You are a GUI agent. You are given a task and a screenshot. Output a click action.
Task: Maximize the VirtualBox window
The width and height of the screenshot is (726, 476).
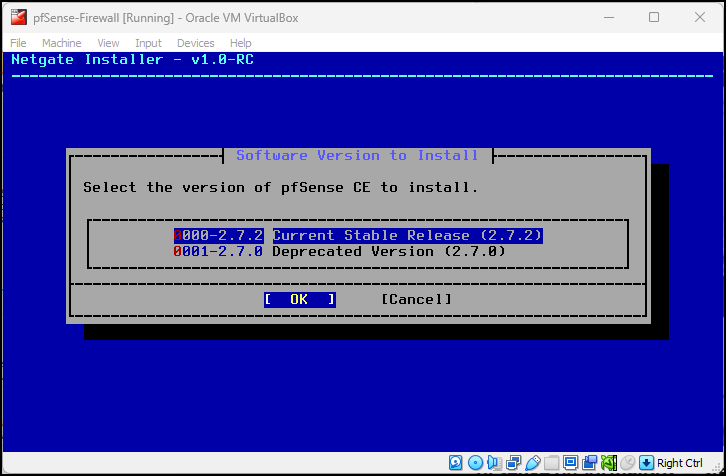[654, 18]
